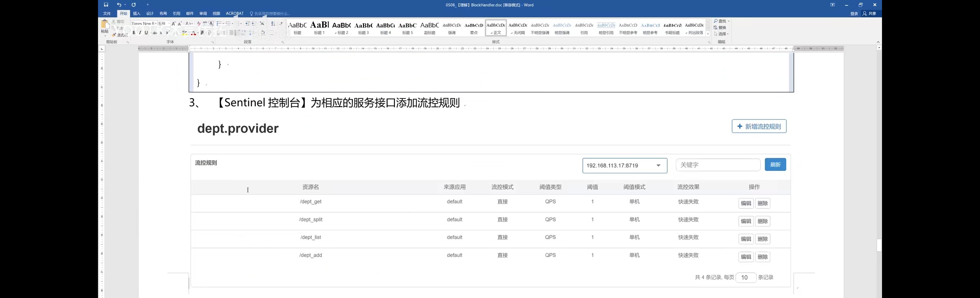Apply the 明显引用 intense quote style

coord(606,28)
